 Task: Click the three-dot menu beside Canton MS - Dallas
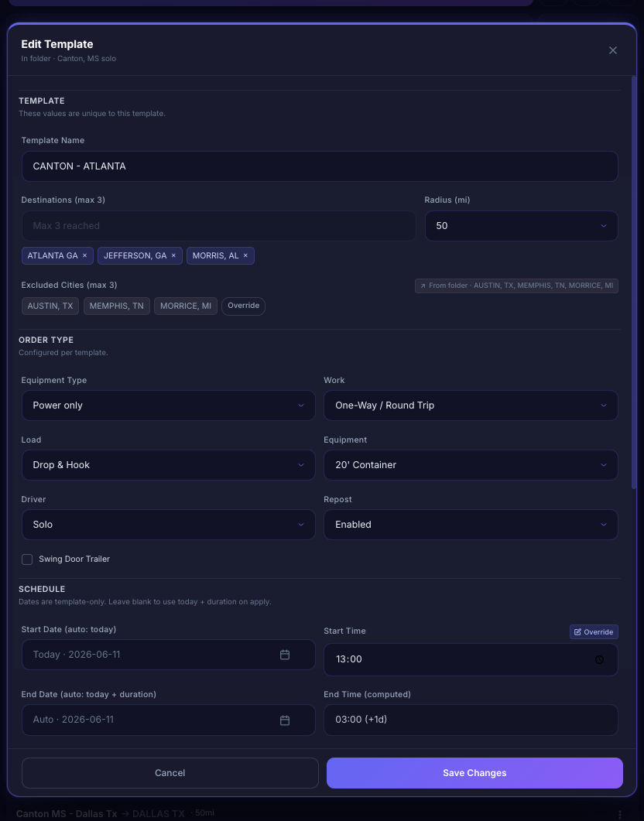(x=620, y=815)
